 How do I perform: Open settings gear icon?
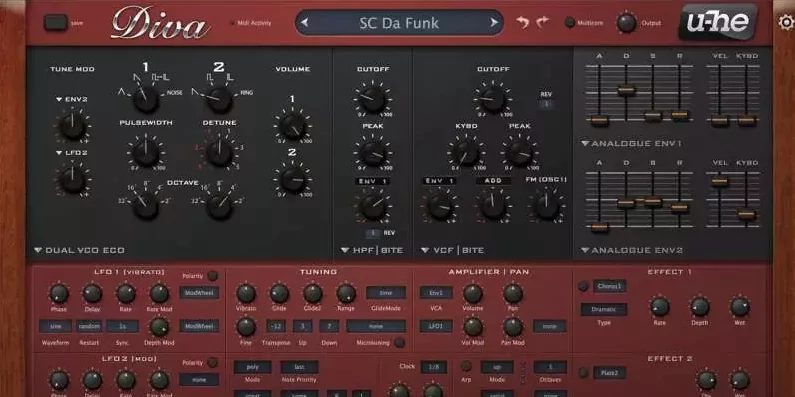pyautogui.click(x=786, y=22)
